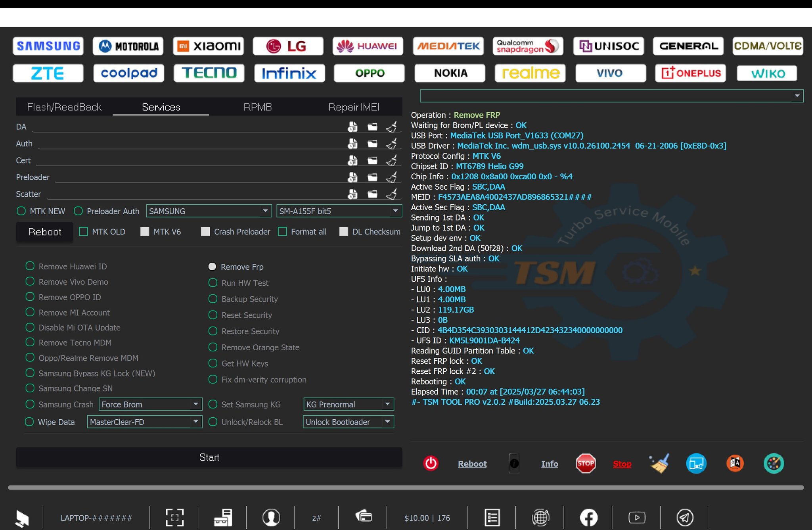Click the dark Reboot button
This screenshot has width=812, height=530.
44,232
